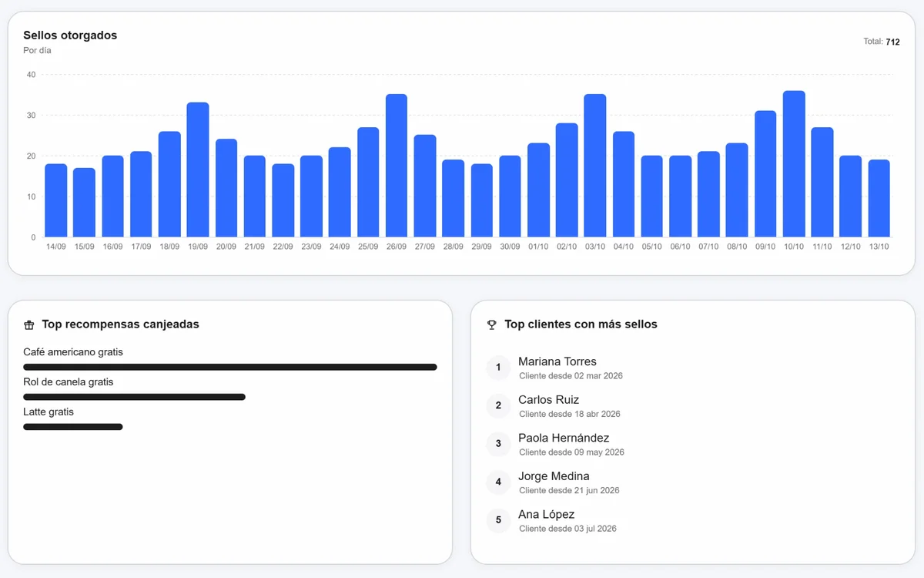Click the 22/09 date label on the axis
The height and width of the screenshot is (578, 924).
point(283,247)
